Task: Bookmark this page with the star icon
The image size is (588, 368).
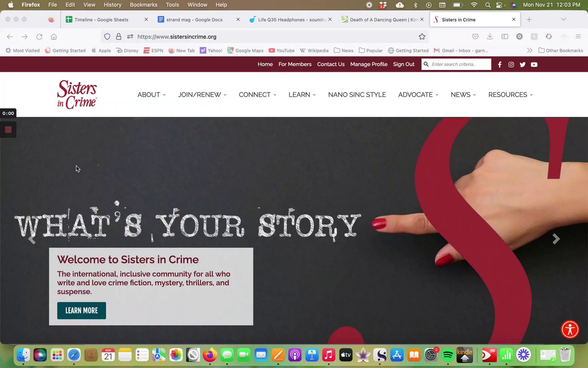Action: (422, 37)
